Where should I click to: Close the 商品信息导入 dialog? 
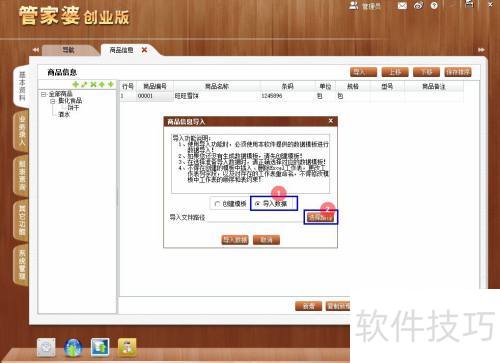coord(331,121)
